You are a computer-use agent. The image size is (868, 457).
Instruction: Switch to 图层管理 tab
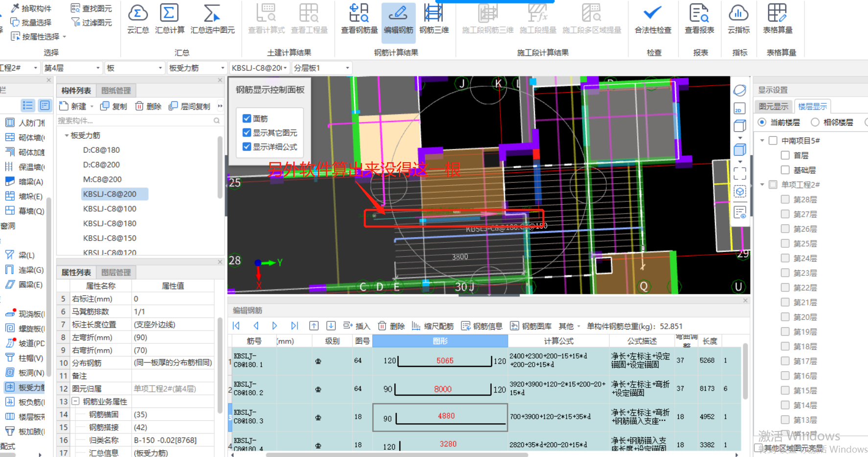[x=116, y=272]
